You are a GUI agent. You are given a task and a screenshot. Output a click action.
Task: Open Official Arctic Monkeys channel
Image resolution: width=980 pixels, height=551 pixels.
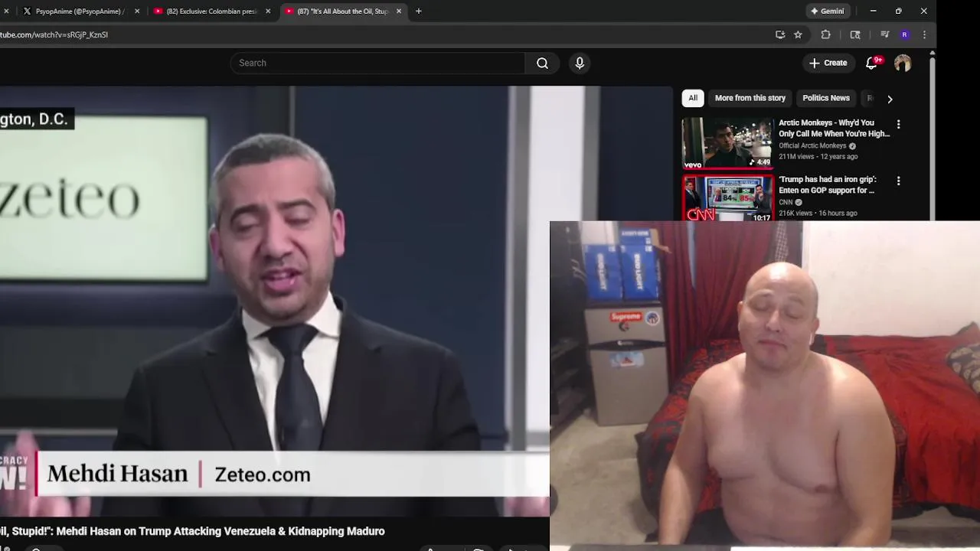click(812, 145)
